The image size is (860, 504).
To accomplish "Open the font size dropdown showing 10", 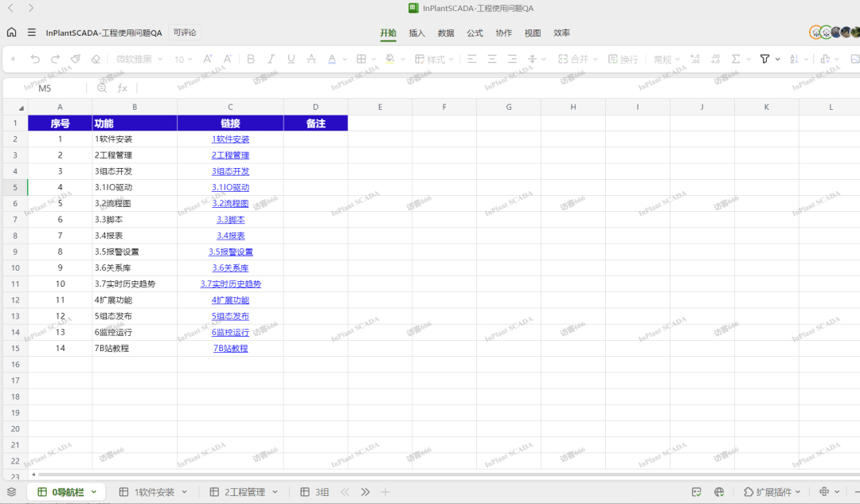I will (183, 59).
